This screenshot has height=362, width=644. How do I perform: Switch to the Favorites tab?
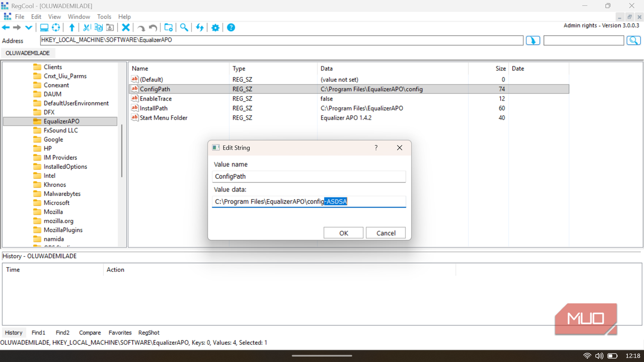pyautogui.click(x=120, y=332)
